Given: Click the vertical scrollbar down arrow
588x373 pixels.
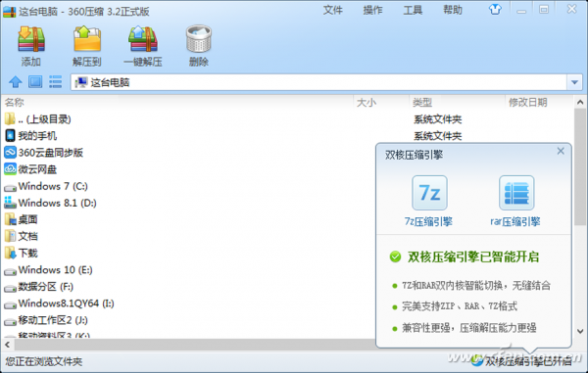Looking at the screenshot, I should pos(580,331).
